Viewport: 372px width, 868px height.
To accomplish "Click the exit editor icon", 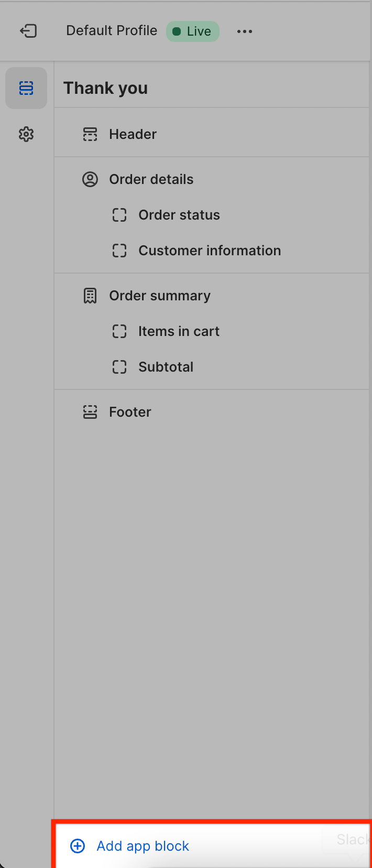I will click(x=28, y=31).
